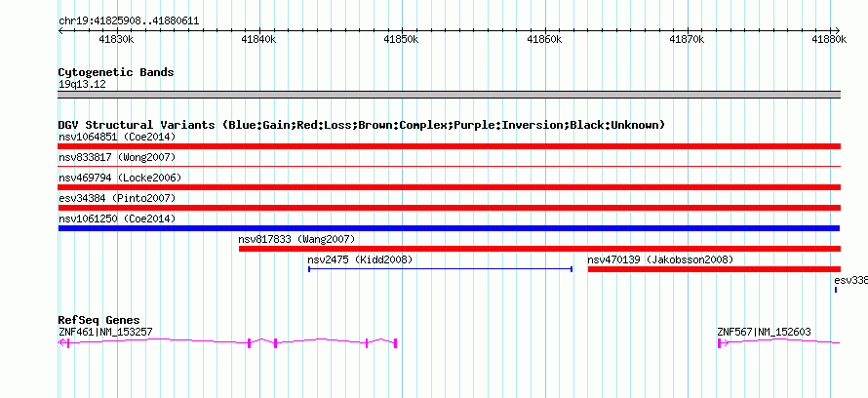Screen dimensions: 868x398
Task: Click the ZNF567|NM_152603 gene label
Action: (x=764, y=332)
